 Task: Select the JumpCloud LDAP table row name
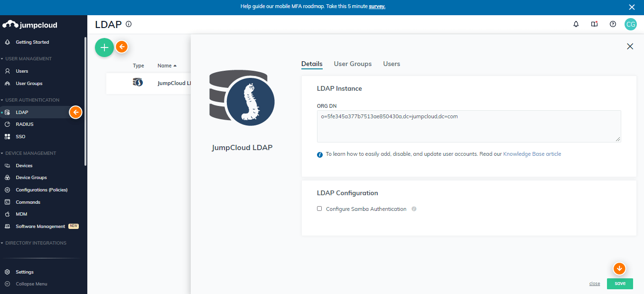(174, 83)
